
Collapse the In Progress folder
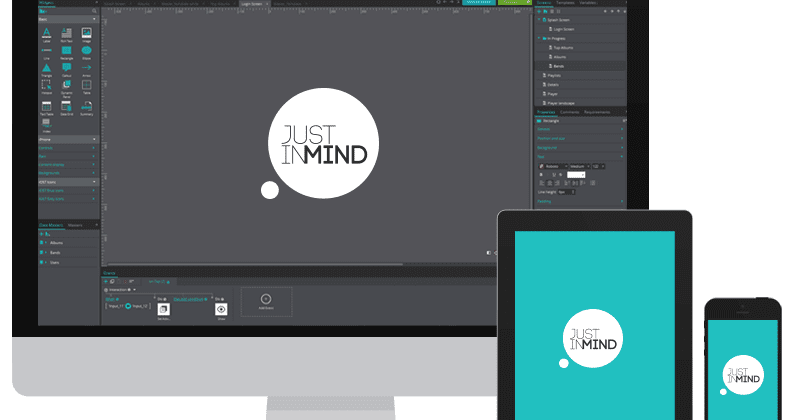click(539, 38)
